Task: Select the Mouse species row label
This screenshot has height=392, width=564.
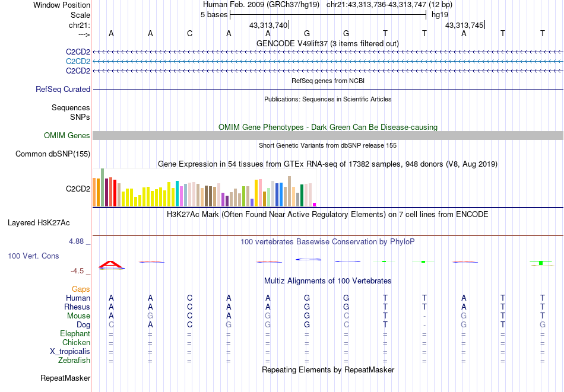Action: pyautogui.click(x=79, y=316)
